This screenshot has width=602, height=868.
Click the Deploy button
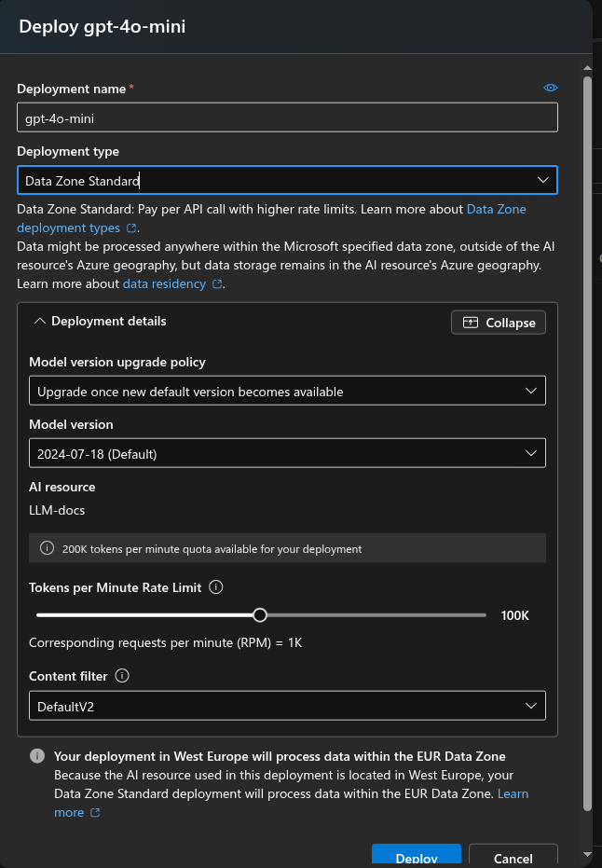(417, 859)
